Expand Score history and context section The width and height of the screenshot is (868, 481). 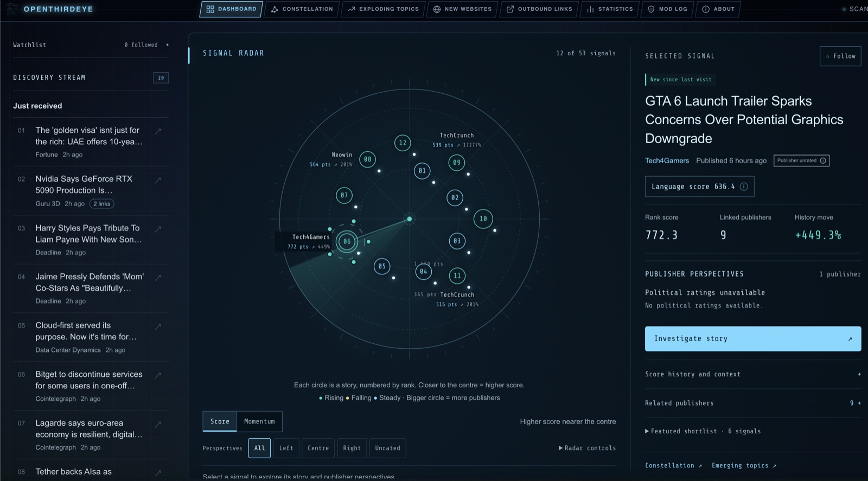click(753, 374)
